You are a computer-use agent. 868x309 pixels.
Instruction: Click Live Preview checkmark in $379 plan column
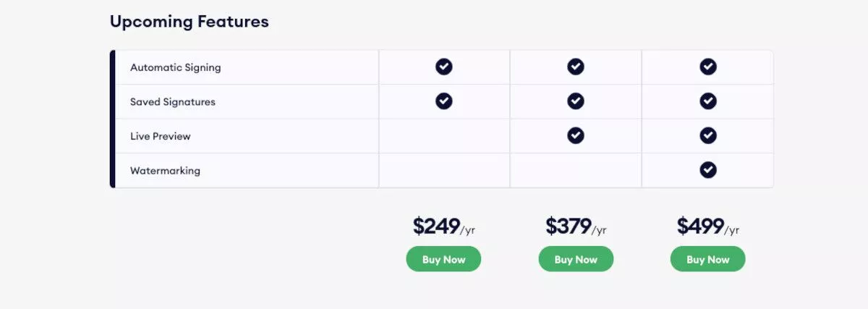coord(576,135)
